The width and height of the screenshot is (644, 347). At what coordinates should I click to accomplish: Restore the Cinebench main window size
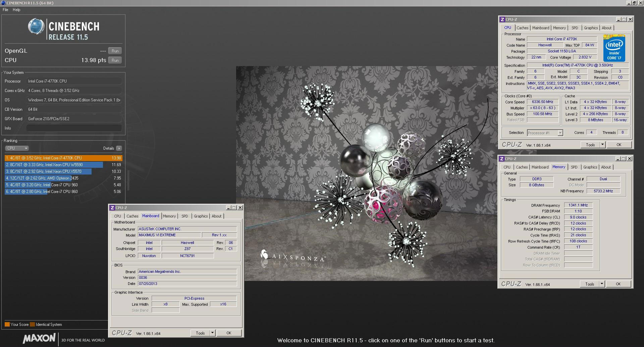pos(634,3)
